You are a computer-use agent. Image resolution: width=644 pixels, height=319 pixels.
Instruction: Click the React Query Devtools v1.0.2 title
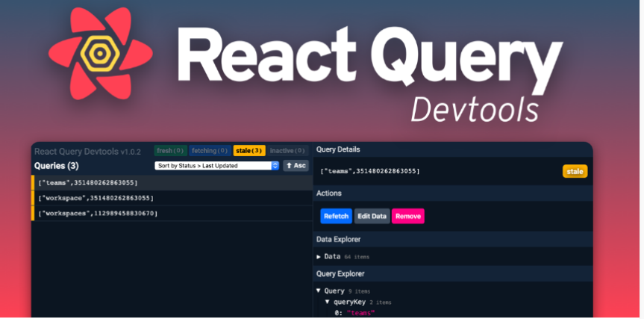pos(87,152)
